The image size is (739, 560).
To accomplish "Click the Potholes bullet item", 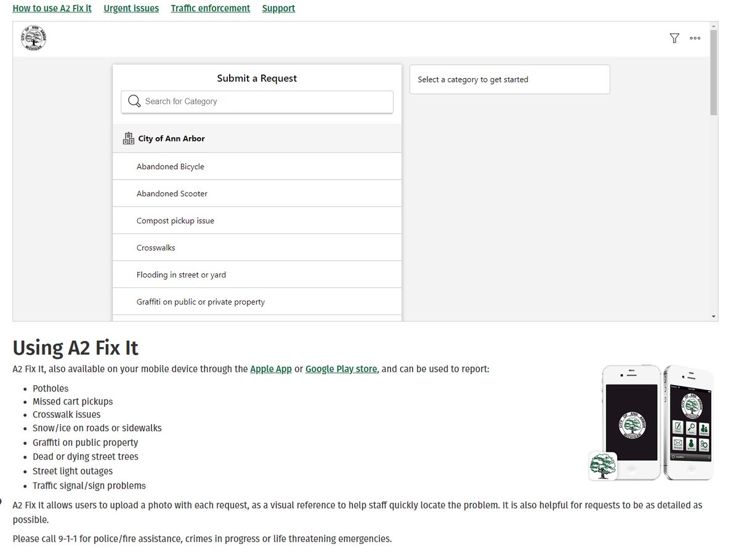I will 50,388.
